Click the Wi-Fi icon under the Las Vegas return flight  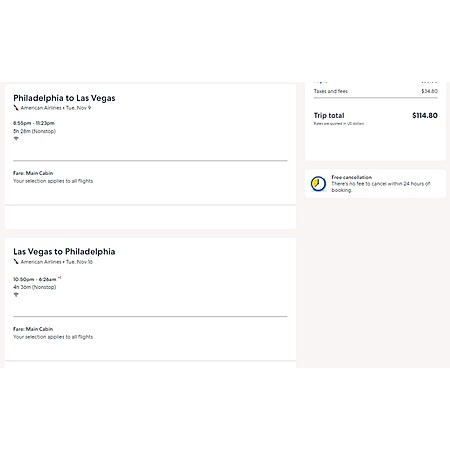[16, 295]
